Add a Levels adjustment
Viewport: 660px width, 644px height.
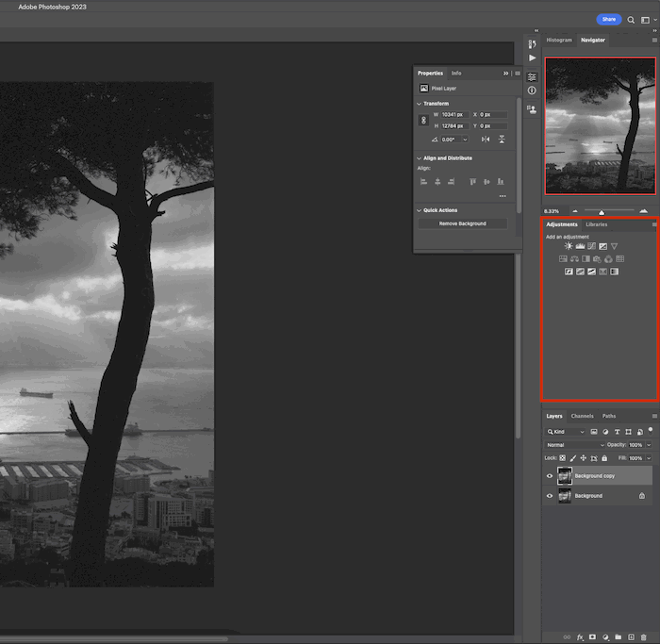(x=580, y=246)
